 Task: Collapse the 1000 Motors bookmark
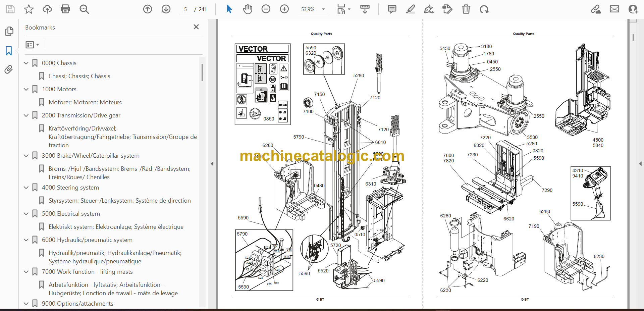pos(26,89)
